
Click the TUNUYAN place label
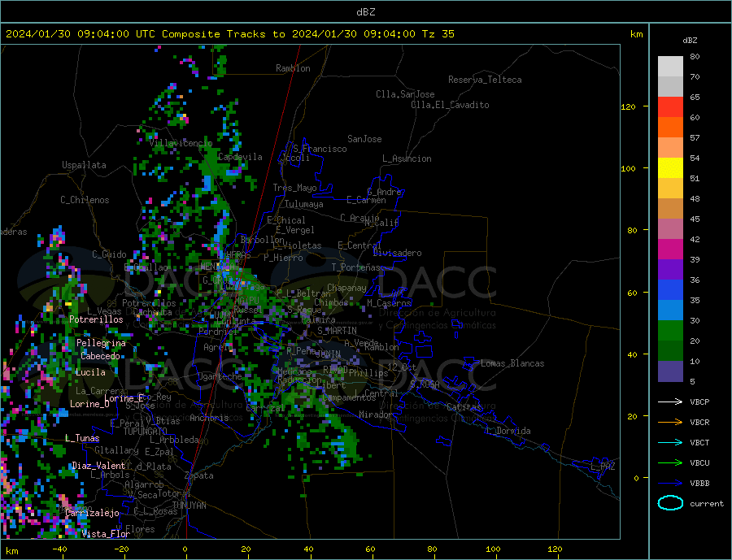coord(189,506)
